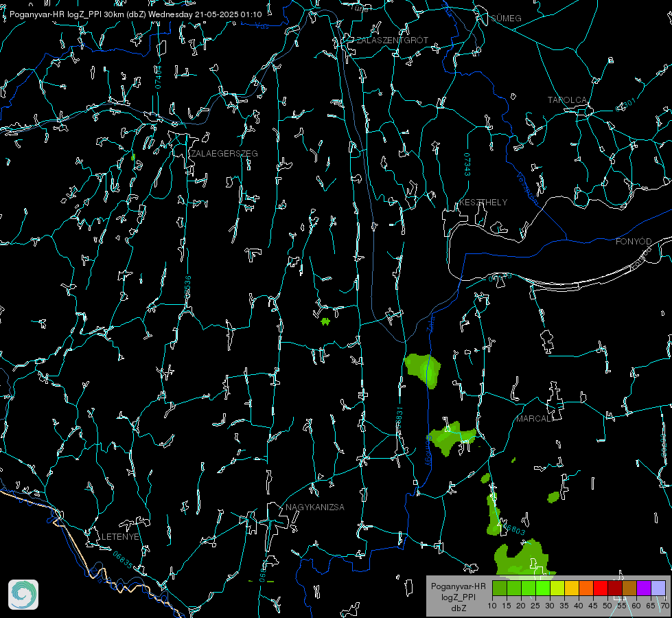Click the LETENYE city label
Viewport: 672px width, 618px height.
tap(120, 537)
